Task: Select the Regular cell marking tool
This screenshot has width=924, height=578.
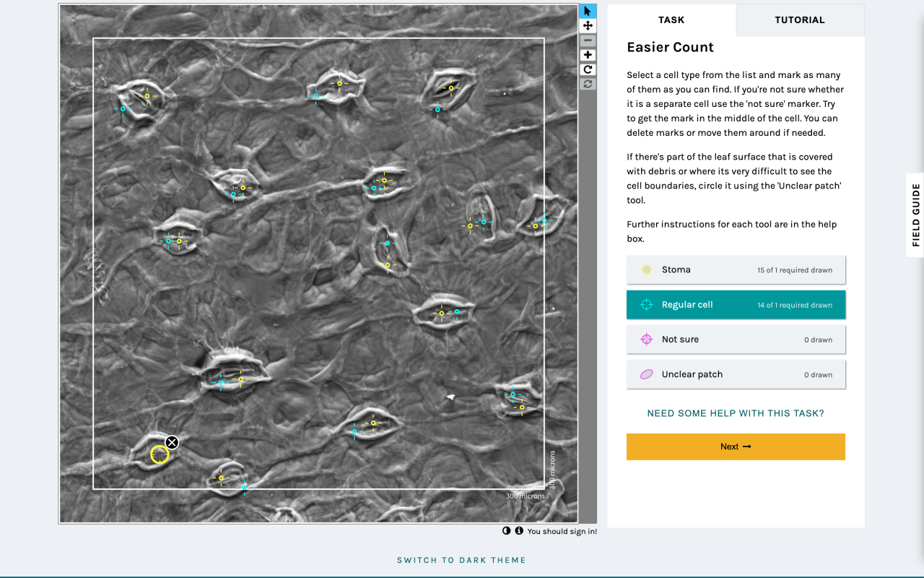Action: 736,305
